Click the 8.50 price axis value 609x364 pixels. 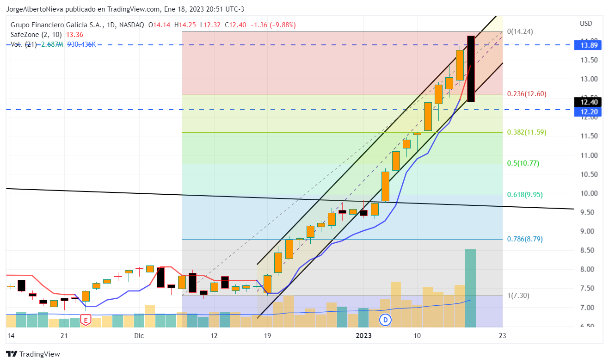click(x=588, y=251)
